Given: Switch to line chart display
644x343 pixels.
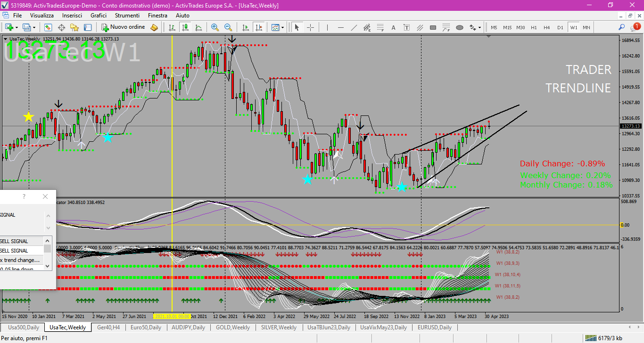Looking at the screenshot, I should point(199,27).
